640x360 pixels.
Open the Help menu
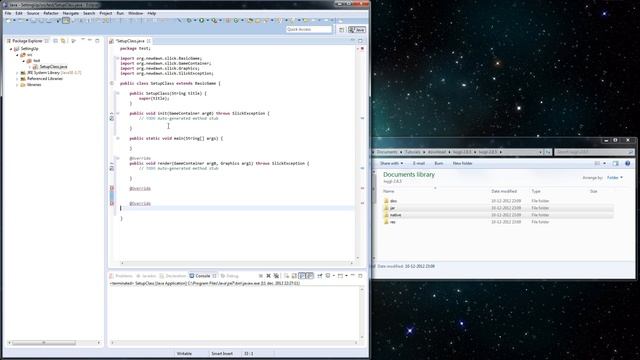[151, 13]
